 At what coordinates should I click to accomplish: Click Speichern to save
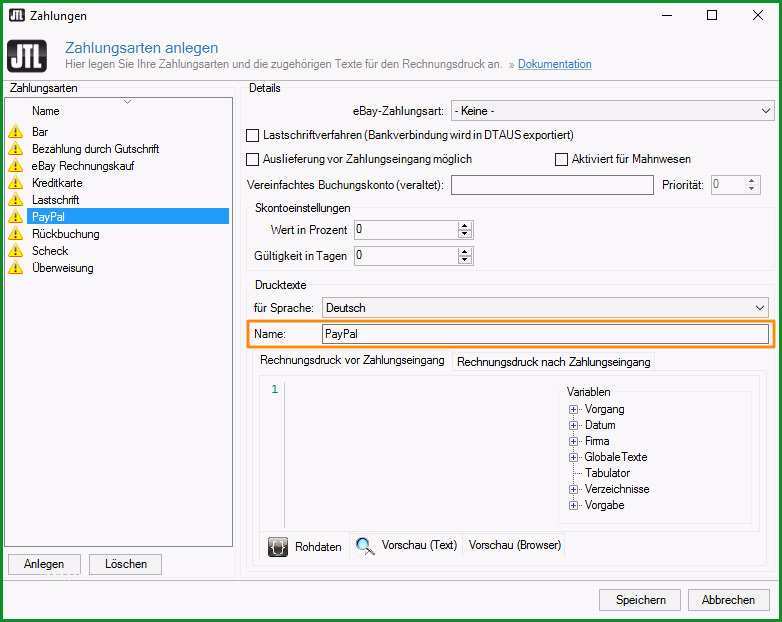640,600
